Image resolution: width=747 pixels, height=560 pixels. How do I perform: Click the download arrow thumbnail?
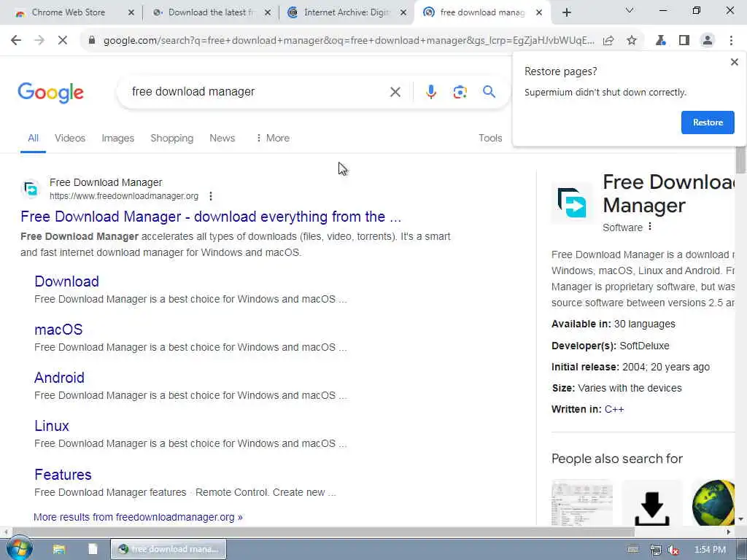pyautogui.click(x=651, y=504)
